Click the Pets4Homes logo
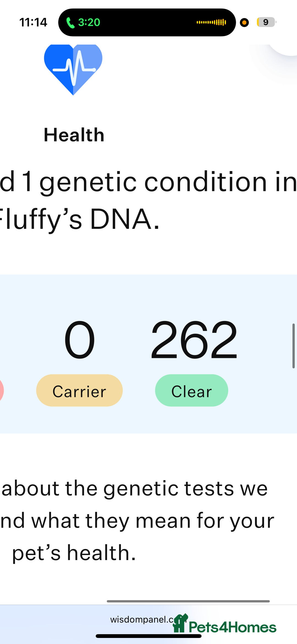Image resolution: width=297 pixels, height=644 pixels. pos(224,624)
